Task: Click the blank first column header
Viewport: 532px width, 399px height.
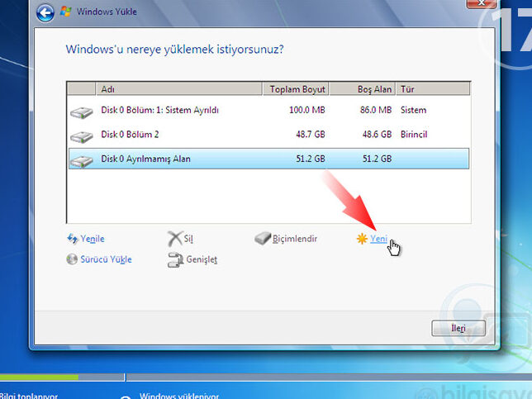Action: [x=82, y=89]
